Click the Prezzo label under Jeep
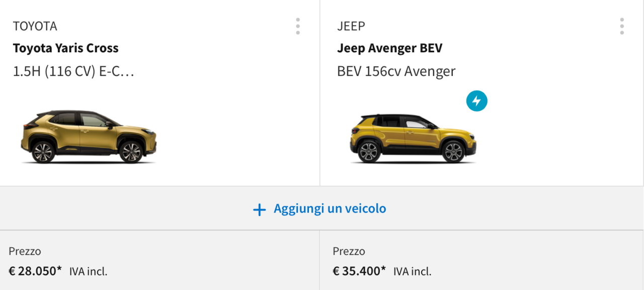 click(x=349, y=251)
